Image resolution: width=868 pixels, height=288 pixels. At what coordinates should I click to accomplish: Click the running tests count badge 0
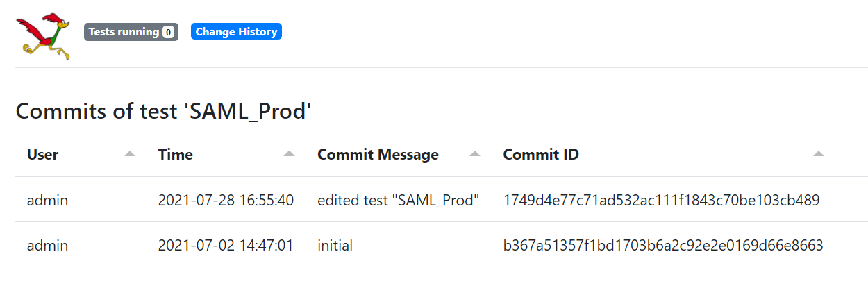tap(168, 32)
